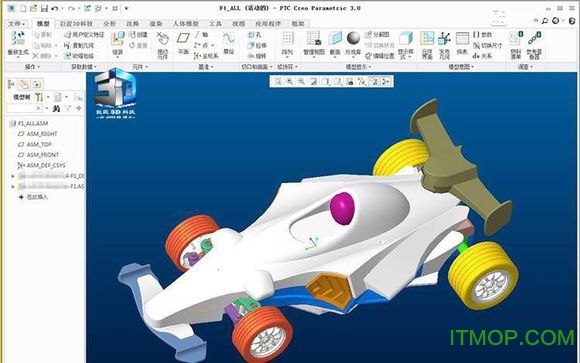This screenshot has height=363, width=580.
Task: Switch to the model tree view tab icon
Action: pos(11,84)
